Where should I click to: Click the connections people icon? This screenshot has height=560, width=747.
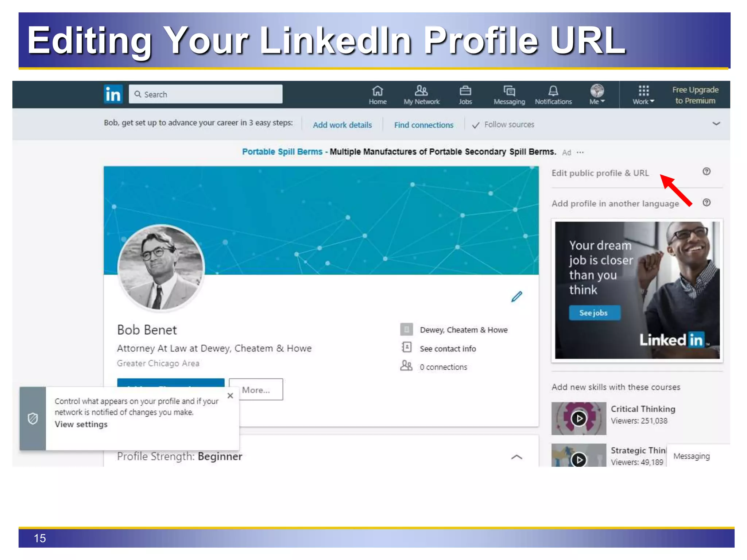(406, 365)
